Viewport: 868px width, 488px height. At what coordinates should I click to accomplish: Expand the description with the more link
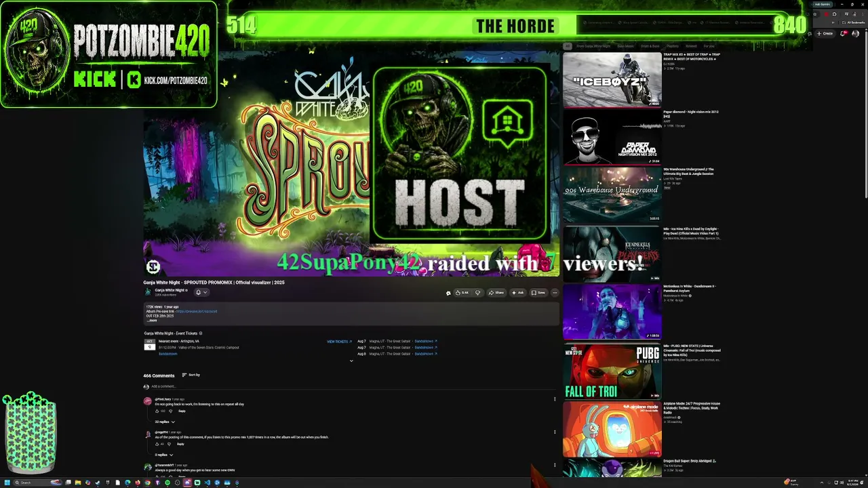[152, 321]
